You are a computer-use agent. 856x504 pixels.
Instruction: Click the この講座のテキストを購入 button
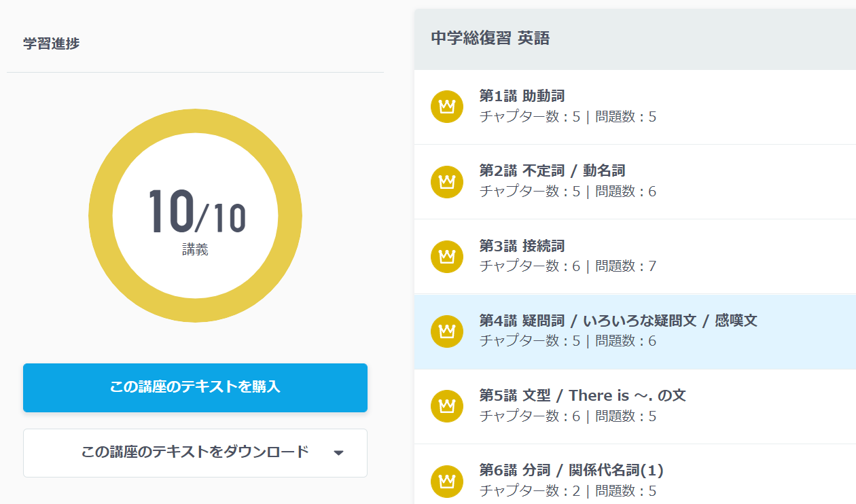tap(195, 387)
